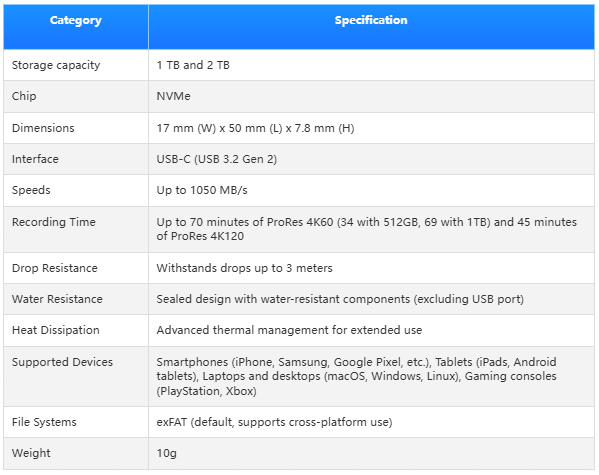This screenshot has height=475, width=599.
Task: Click the exFAT file system cell
Action: coord(371,422)
